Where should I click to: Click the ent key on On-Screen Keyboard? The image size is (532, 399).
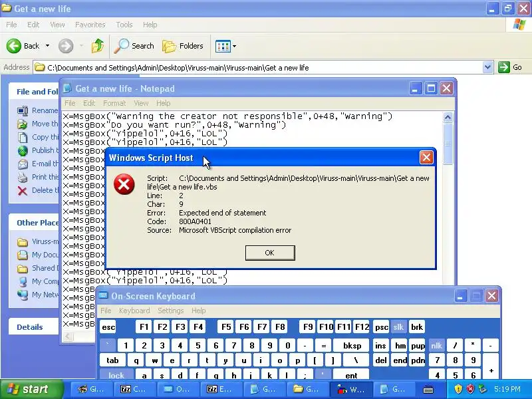(x=351, y=375)
